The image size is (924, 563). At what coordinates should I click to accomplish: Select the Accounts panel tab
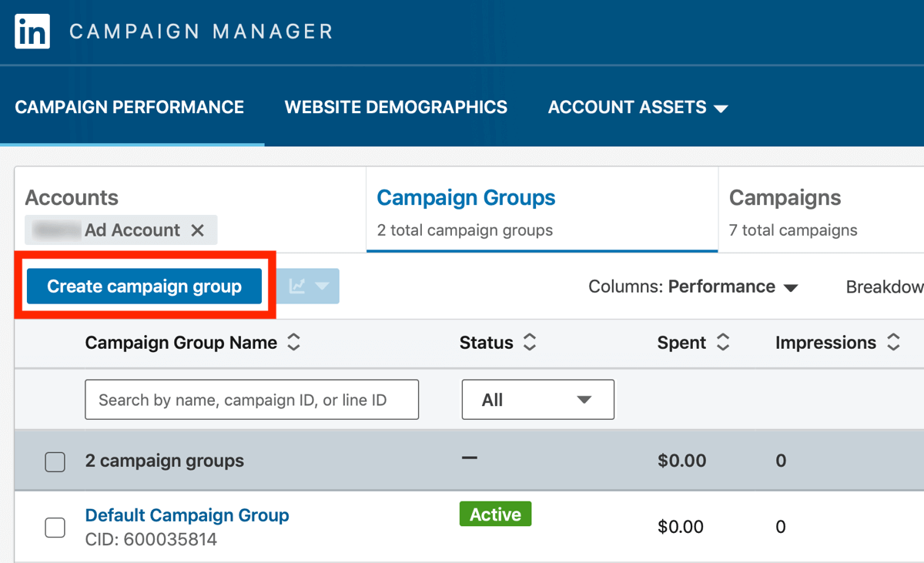coord(190,210)
